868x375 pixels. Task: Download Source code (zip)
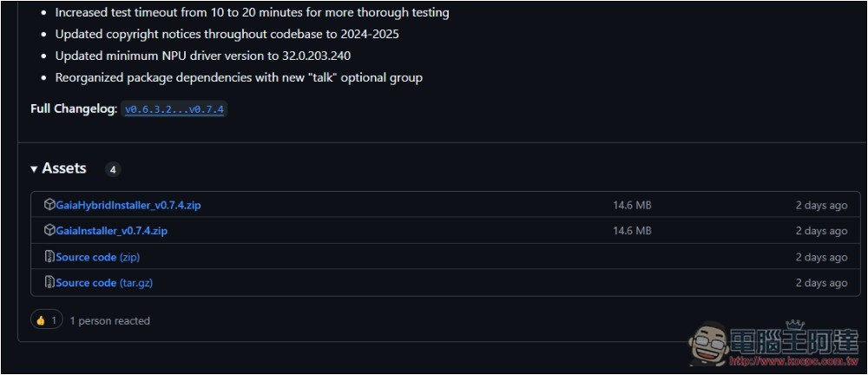98,257
